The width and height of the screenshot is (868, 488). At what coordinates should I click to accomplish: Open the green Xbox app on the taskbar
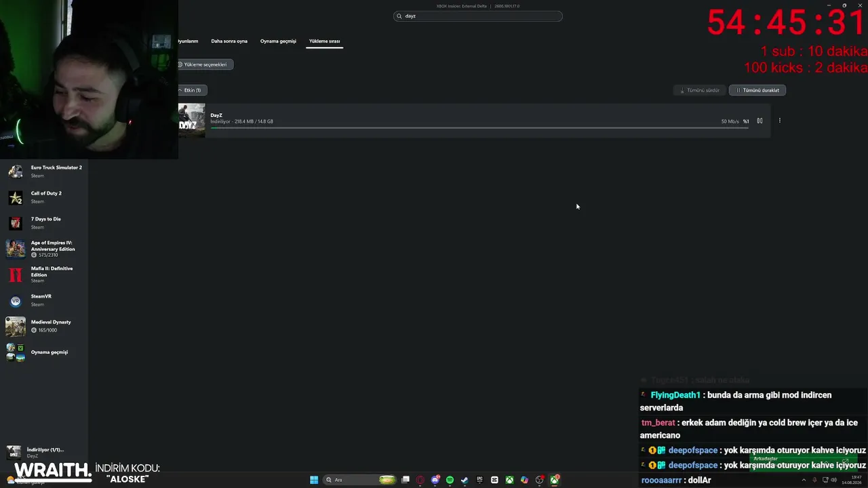509,480
